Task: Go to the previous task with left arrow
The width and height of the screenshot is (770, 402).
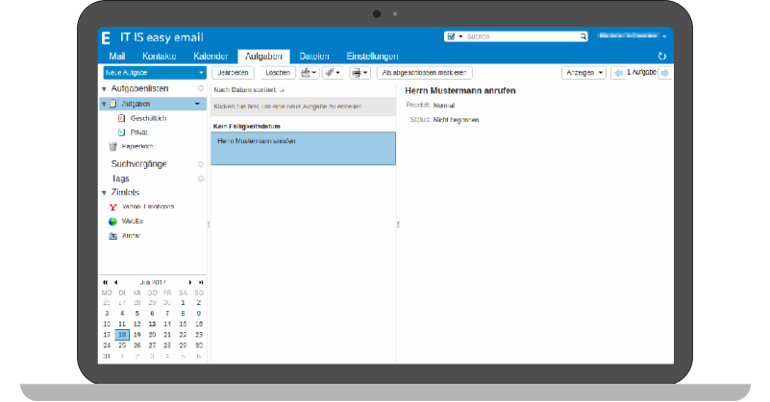Action: tap(618, 73)
